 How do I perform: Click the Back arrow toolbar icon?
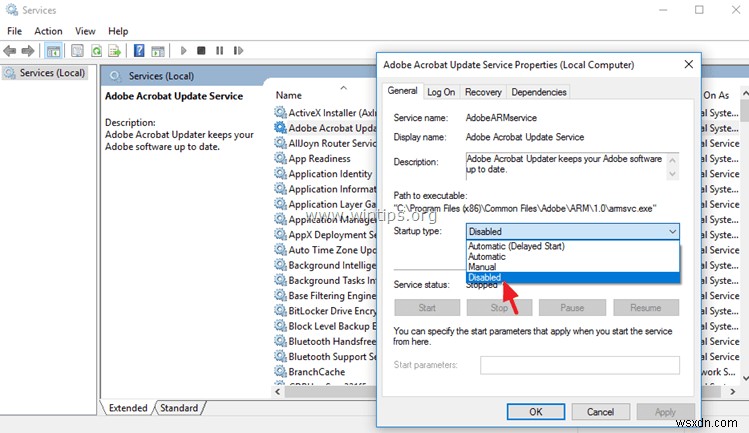(10, 50)
